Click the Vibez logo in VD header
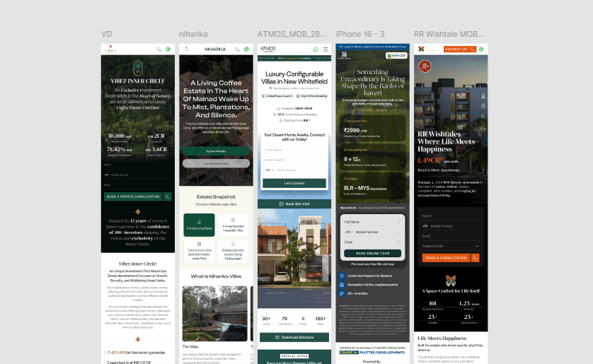Viewport: 593px width, 364px height. pyautogui.click(x=110, y=49)
